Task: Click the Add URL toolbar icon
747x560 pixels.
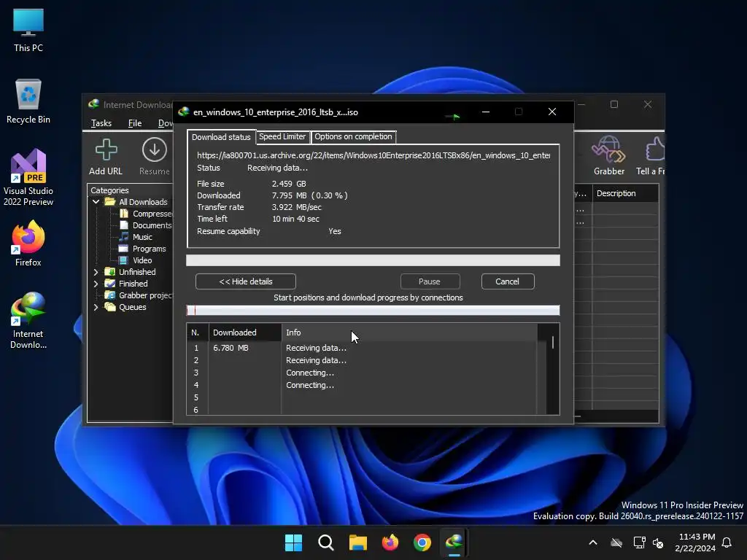Action: (106, 151)
